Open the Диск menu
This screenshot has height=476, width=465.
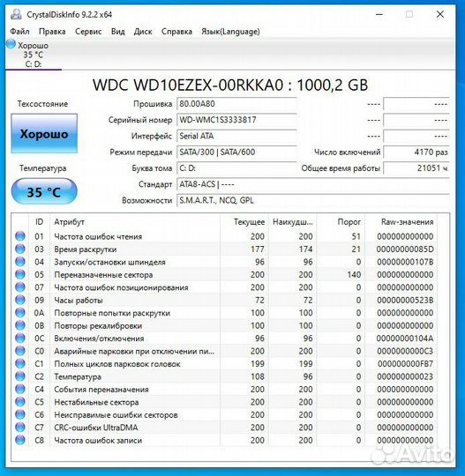[143, 32]
